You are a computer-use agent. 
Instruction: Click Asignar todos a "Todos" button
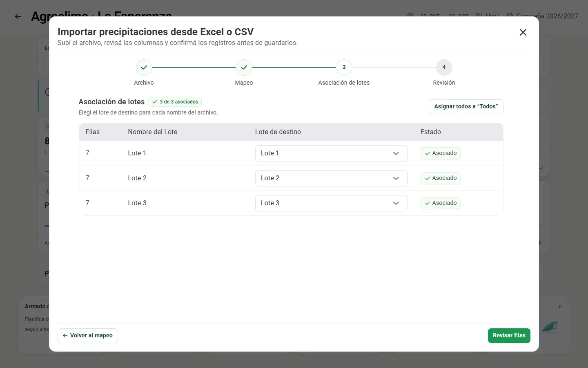466,107
